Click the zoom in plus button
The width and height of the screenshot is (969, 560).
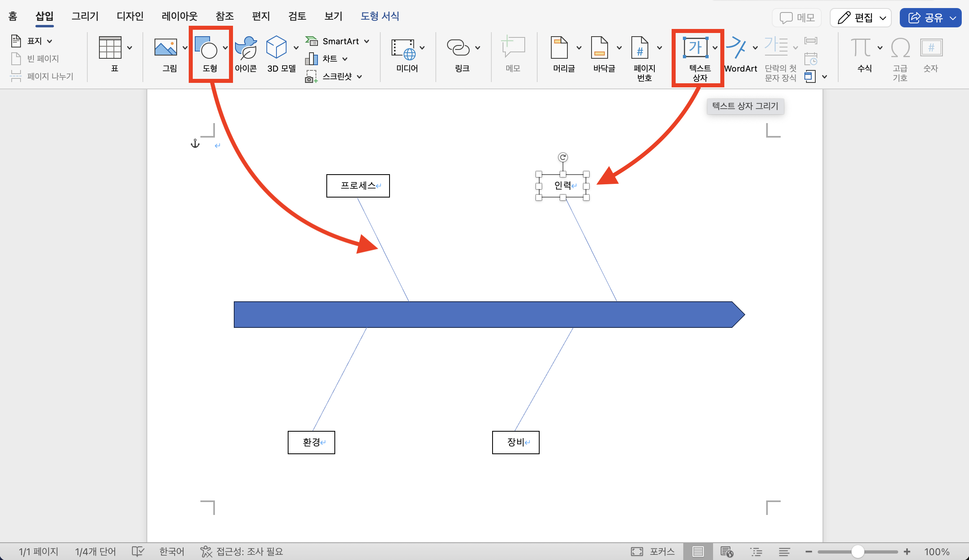907,552
